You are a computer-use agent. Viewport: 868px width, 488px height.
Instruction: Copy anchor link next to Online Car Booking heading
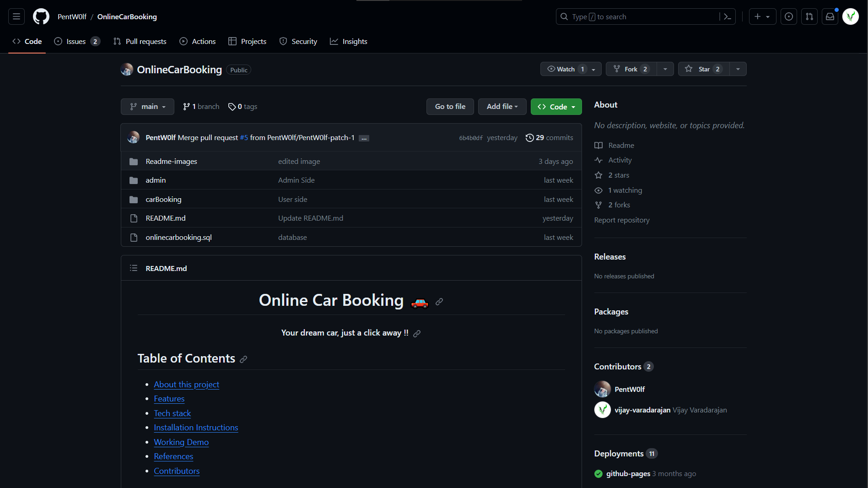(439, 302)
